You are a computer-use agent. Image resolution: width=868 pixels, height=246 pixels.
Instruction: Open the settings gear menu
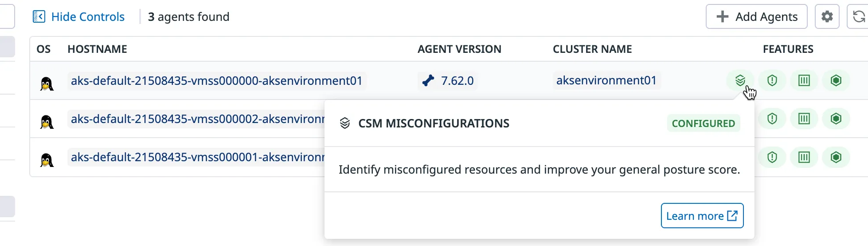[x=827, y=17]
